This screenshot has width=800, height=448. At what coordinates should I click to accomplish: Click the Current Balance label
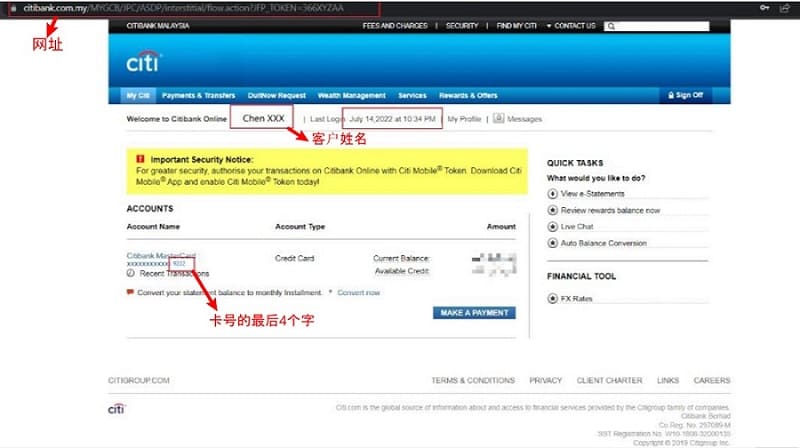(x=401, y=258)
